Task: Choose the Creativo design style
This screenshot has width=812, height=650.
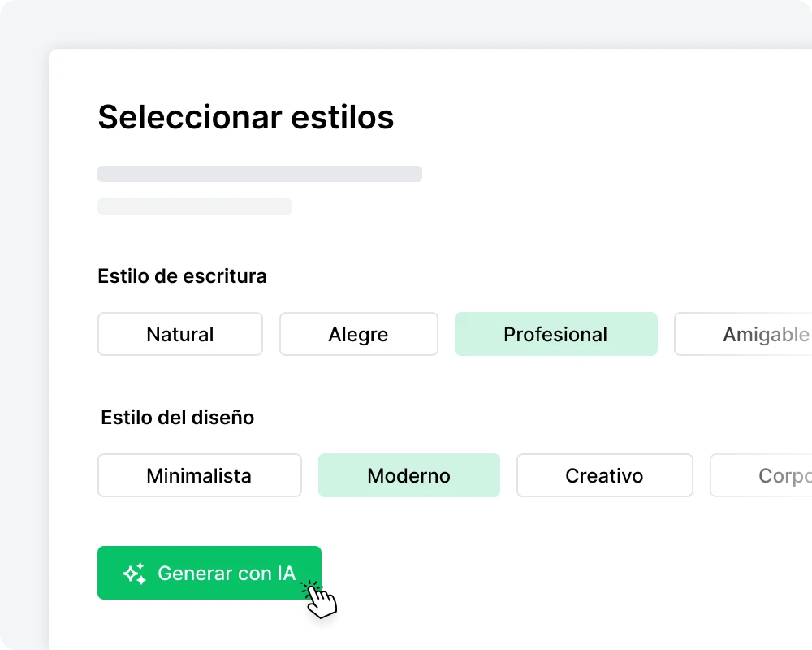Action: tap(604, 476)
